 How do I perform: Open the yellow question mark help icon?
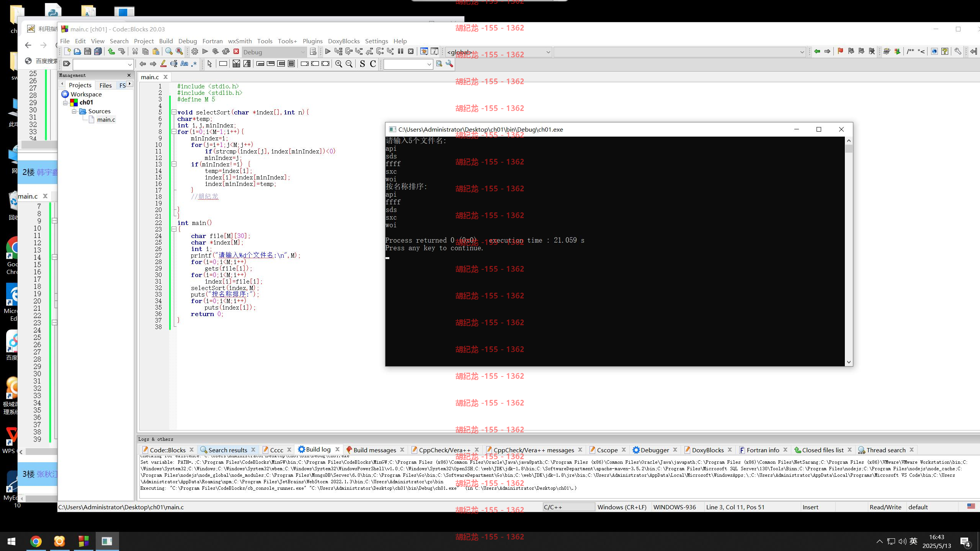tap(945, 52)
